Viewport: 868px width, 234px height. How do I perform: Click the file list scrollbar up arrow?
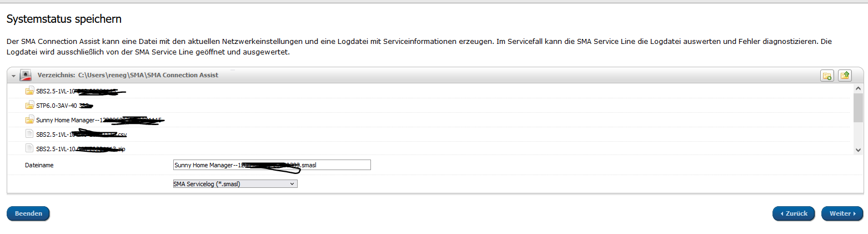pos(859,88)
